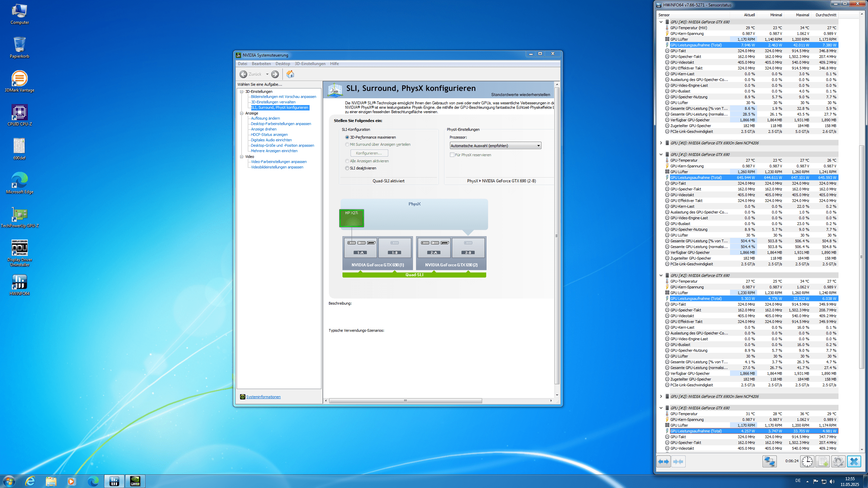Click HWiNFO clock reset timer icon
This screenshot has width=868, height=488.
(807, 462)
